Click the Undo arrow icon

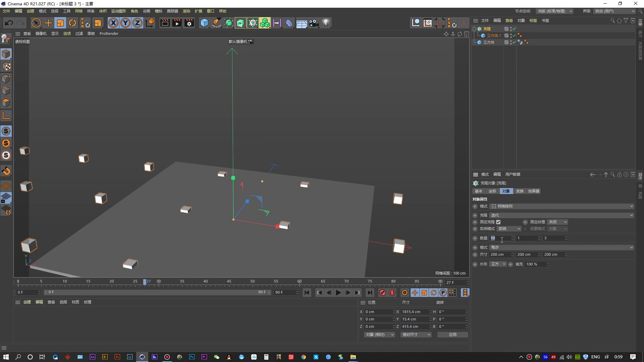9,23
